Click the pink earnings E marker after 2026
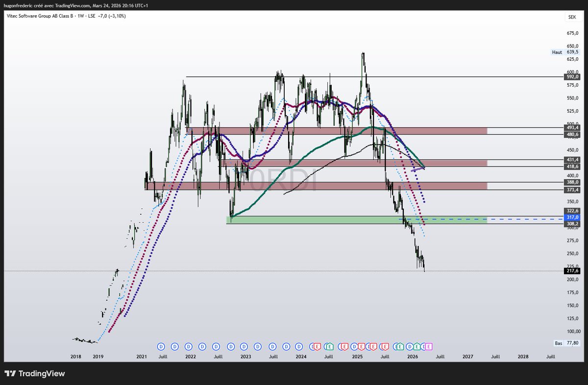The height and width of the screenshot is (385, 588). point(429,346)
